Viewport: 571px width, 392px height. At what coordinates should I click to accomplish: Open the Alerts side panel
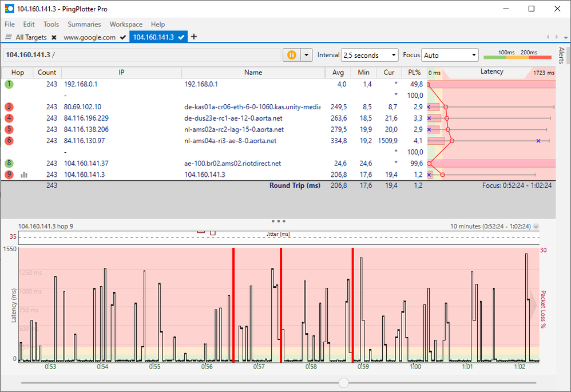[x=561, y=55]
